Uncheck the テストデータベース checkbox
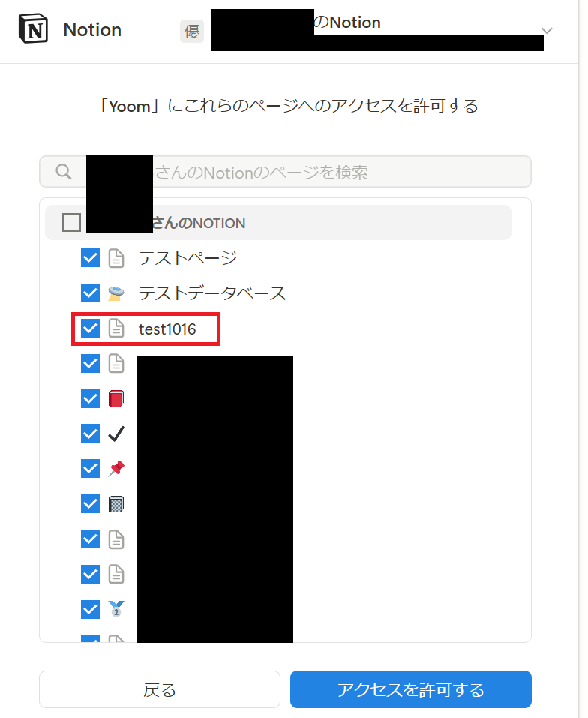This screenshot has height=718, width=588. tap(90, 293)
